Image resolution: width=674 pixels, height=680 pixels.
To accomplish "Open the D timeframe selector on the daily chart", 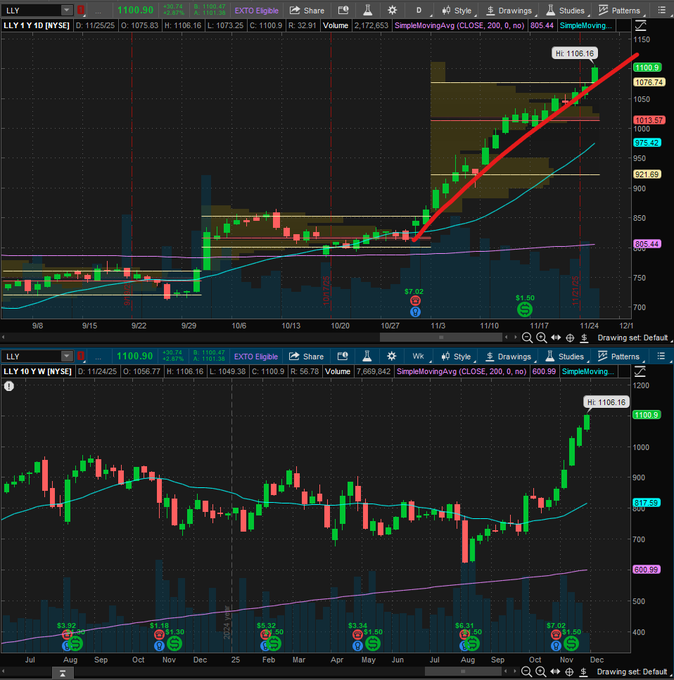I will coord(419,10).
